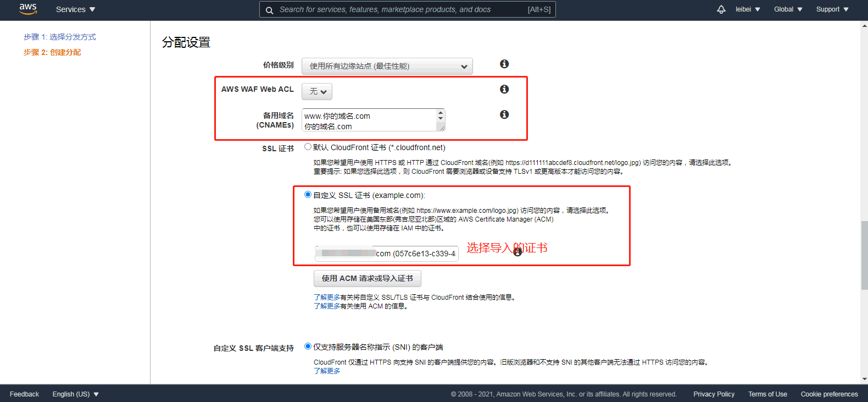Select step 2 创建分配
The image size is (868, 402).
tap(52, 52)
